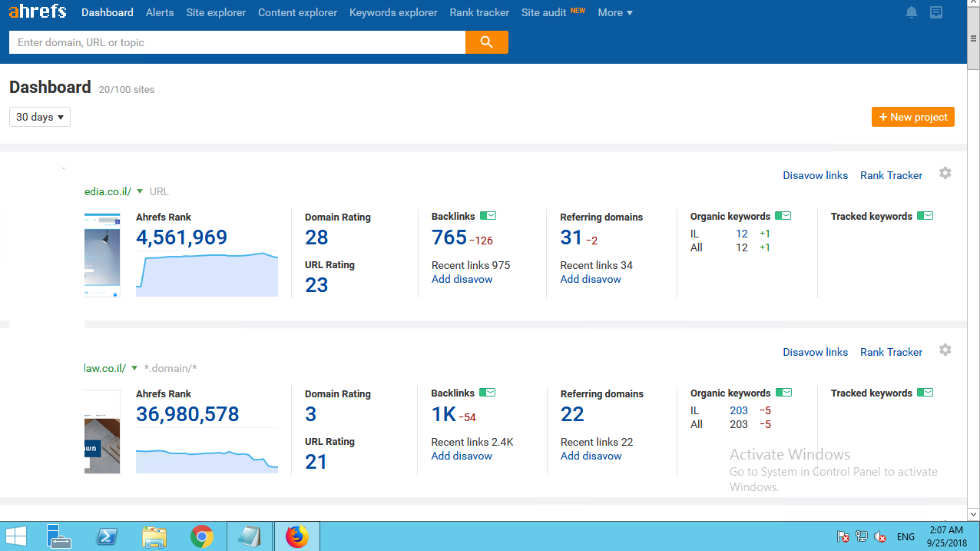Open Alerts in the top navigation
This screenshot has height=551, width=980.
coord(160,12)
